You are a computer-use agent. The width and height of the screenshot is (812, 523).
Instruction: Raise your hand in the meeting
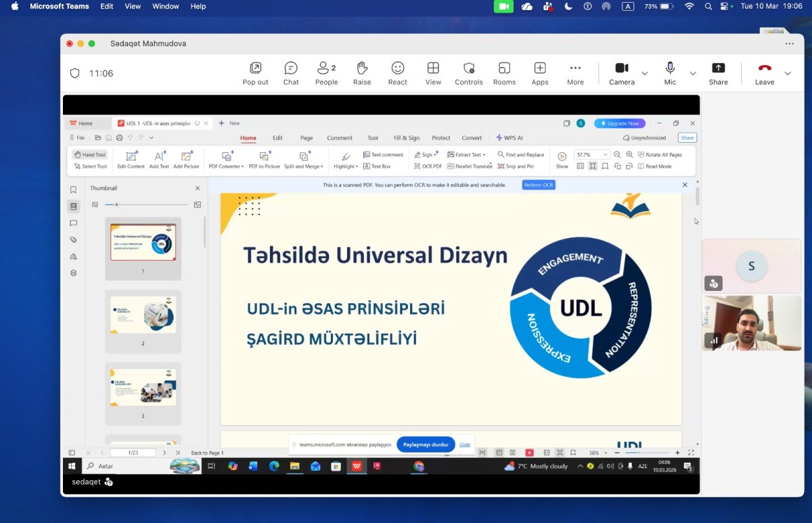click(x=362, y=73)
